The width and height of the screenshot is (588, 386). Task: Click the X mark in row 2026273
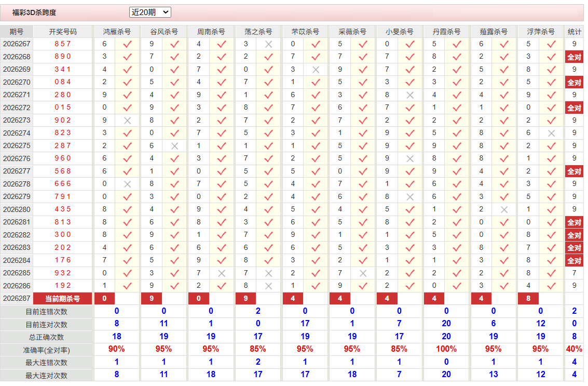[x=128, y=121]
